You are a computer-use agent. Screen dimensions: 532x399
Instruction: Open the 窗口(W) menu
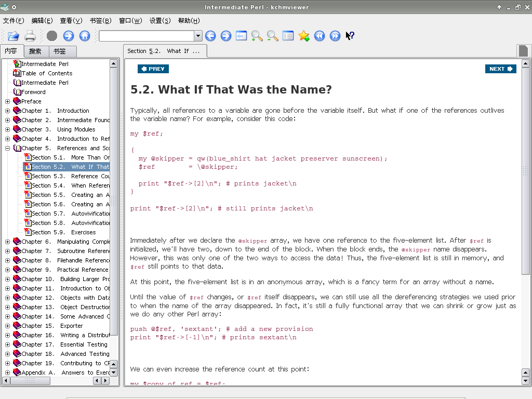[x=130, y=21]
